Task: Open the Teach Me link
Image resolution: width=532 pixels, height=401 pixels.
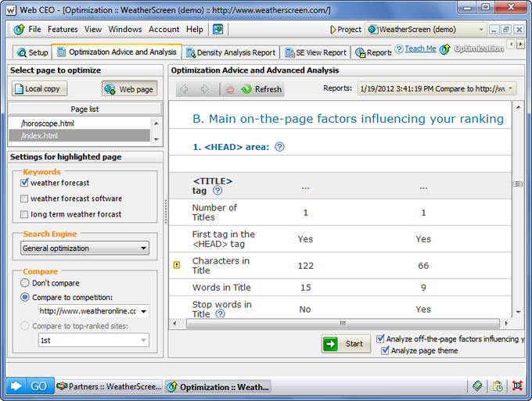Action: (420, 48)
